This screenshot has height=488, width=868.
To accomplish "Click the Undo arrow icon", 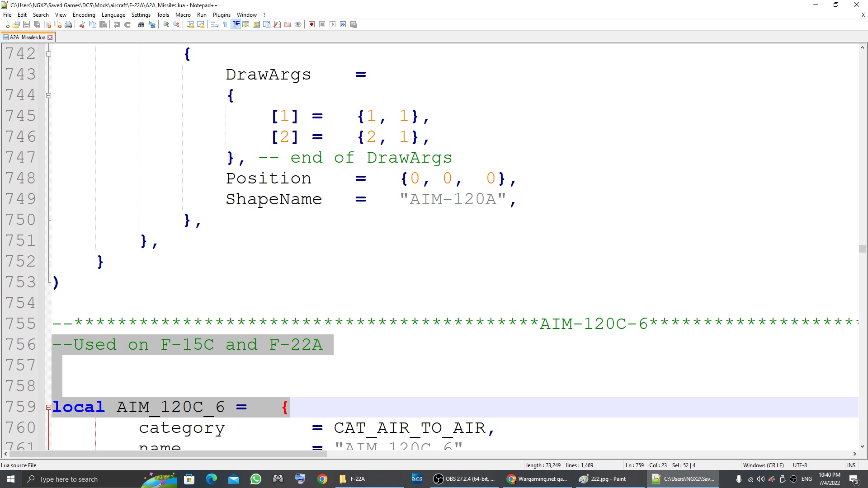I will (x=117, y=24).
